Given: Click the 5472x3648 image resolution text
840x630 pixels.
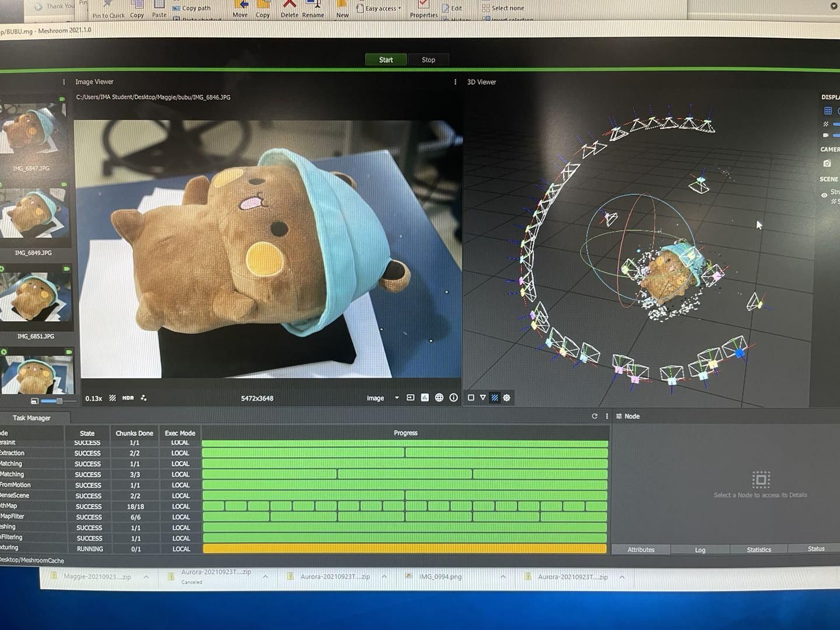Looking at the screenshot, I should coord(257,398).
